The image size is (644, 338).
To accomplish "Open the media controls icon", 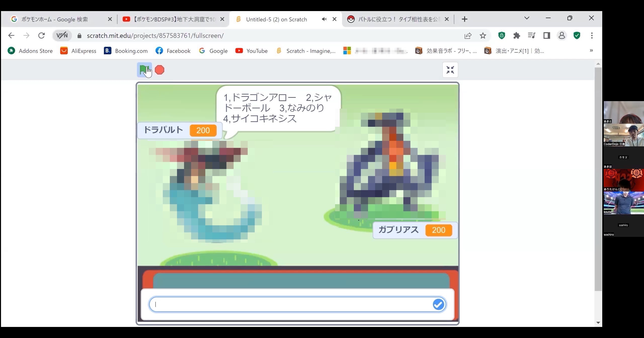I will click(x=532, y=35).
